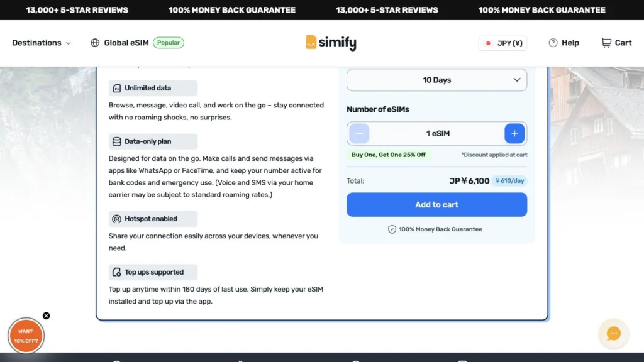
Task: Click the Buy One, Get One 25% Off badge
Action: coord(389,155)
